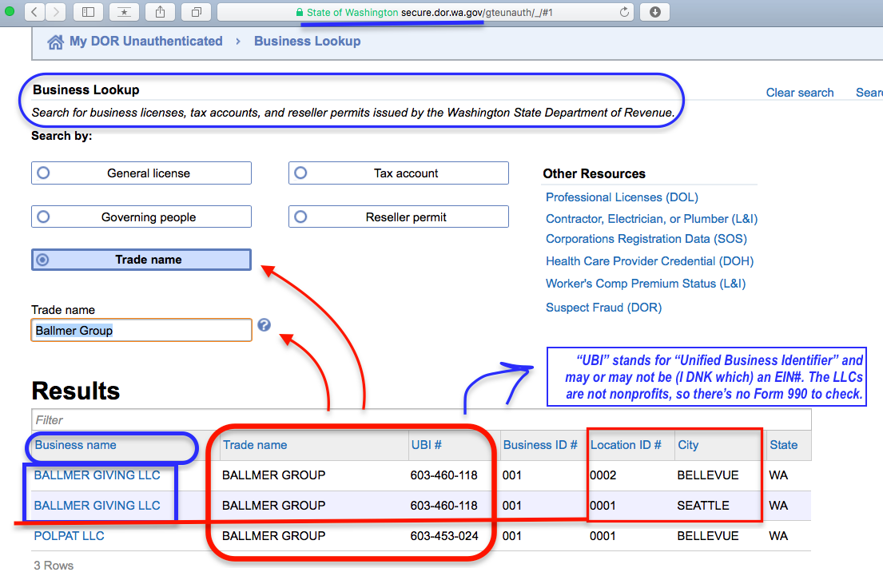
Task: Sort results by City column header
Action: pyautogui.click(x=688, y=445)
